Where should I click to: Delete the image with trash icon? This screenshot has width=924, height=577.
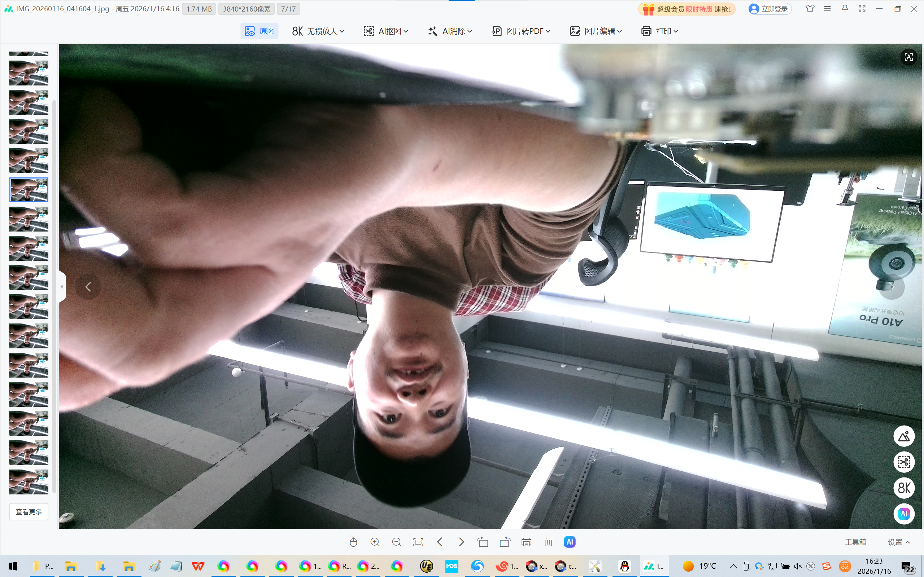pyautogui.click(x=548, y=542)
